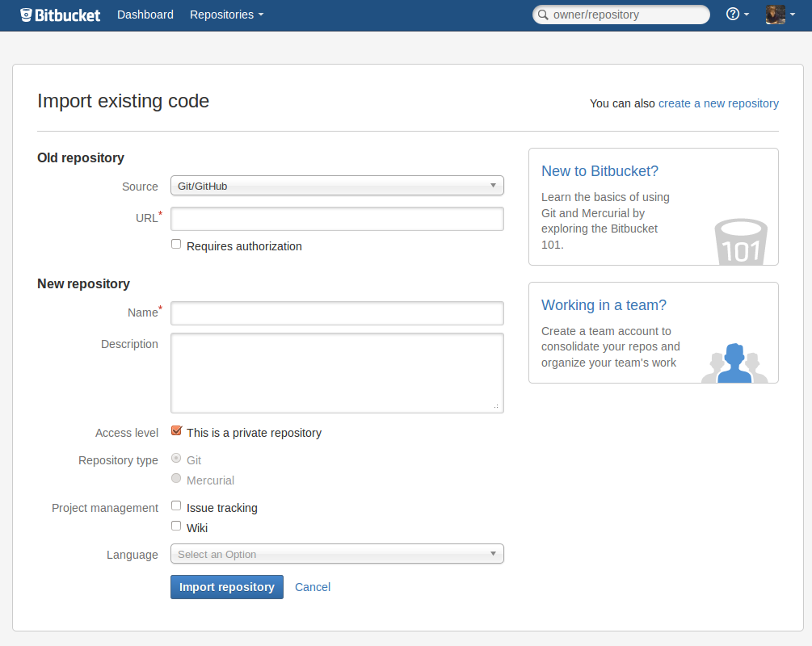Follow the create a new repository link
The height and width of the screenshot is (646, 812).
pyautogui.click(x=718, y=103)
